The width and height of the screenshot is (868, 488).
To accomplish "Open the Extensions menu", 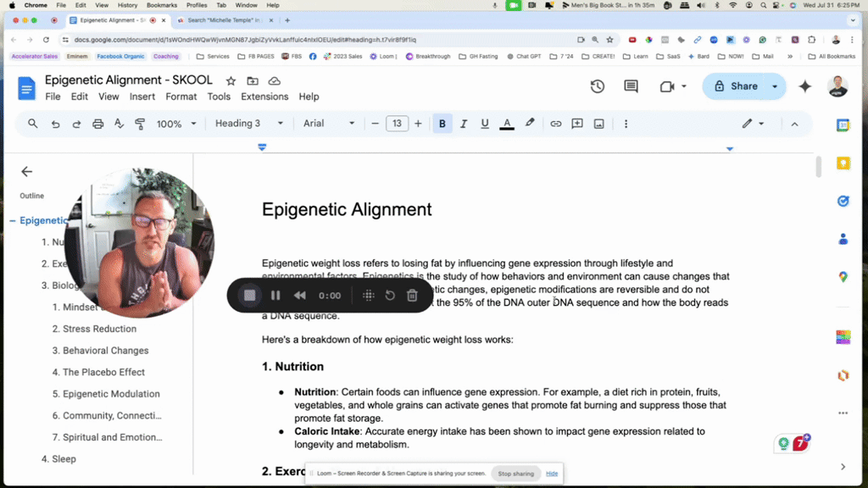I will [x=264, y=97].
